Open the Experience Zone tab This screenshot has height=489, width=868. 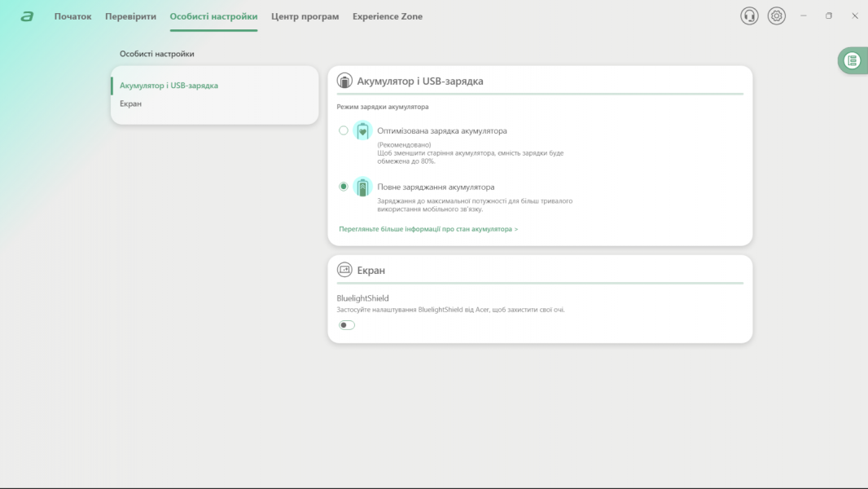click(387, 16)
